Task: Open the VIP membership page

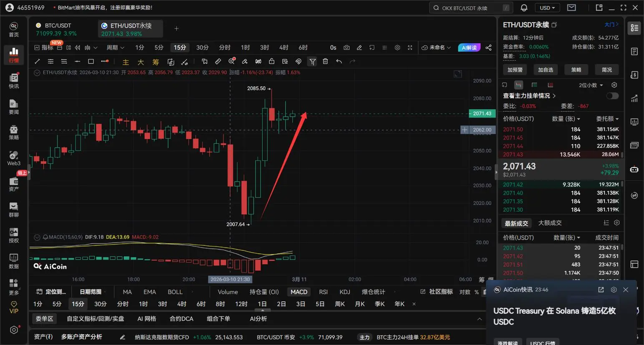Action: pos(14,307)
